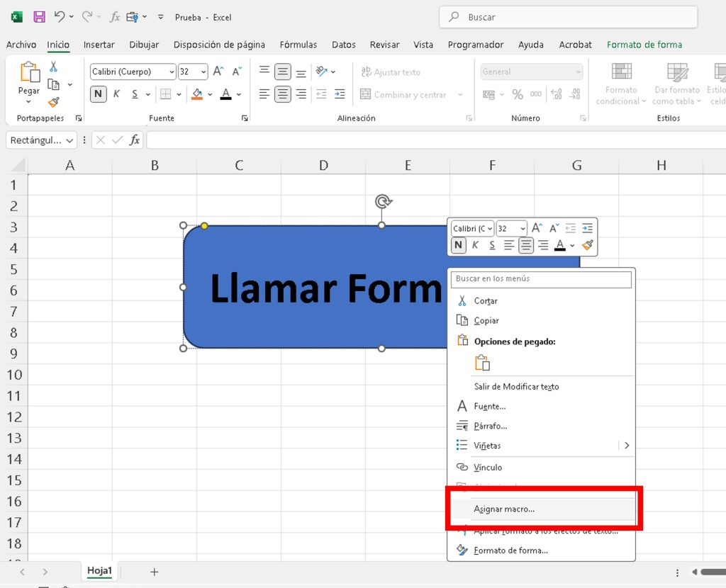Choose Formato de forma... in context menu
This screenshot has width=726, height=588.
tap(510, 550)
